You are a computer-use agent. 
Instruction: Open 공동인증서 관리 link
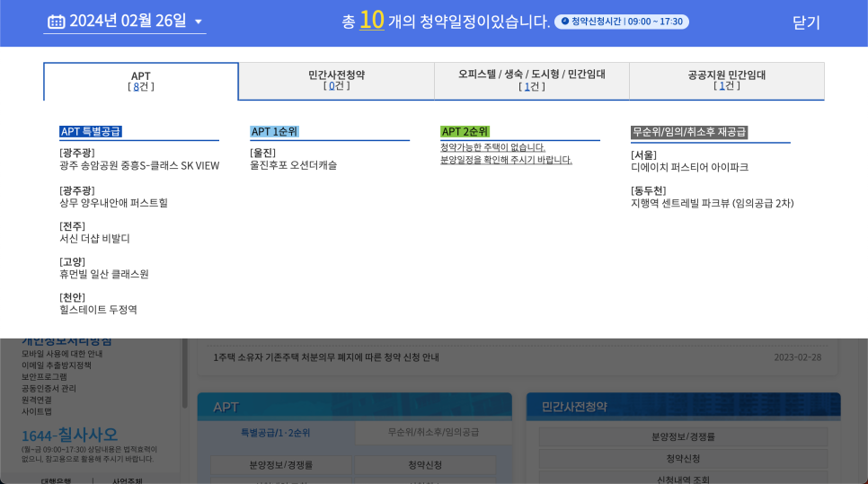tap(49, 388)
